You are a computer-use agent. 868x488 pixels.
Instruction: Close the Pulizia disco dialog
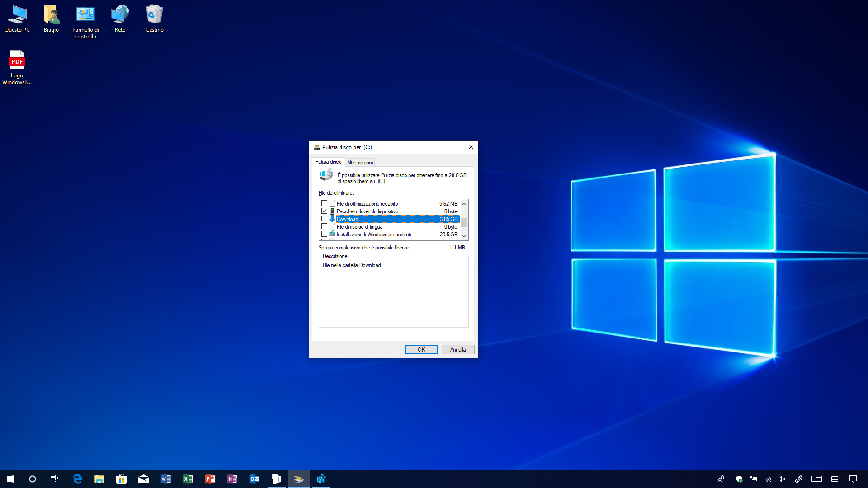point(471,147)
